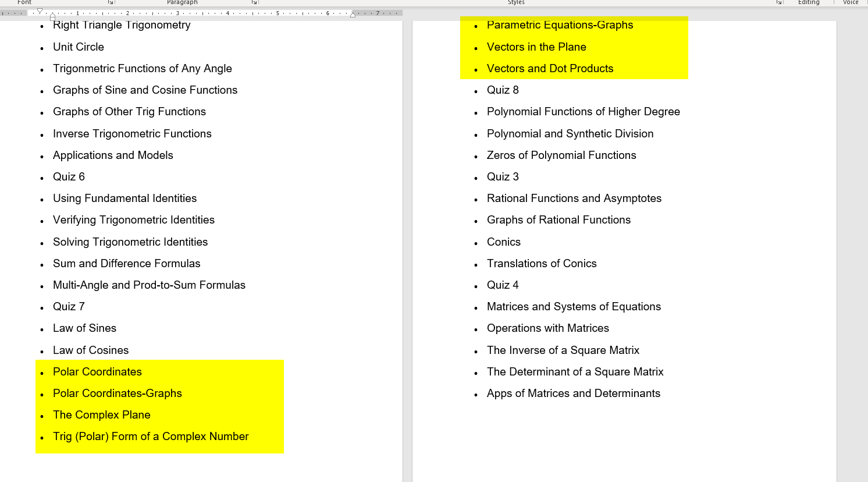
Task: Click highlighted 'Polar Coordinates' line
Action: pyautogui.click(x=97, y=372)
